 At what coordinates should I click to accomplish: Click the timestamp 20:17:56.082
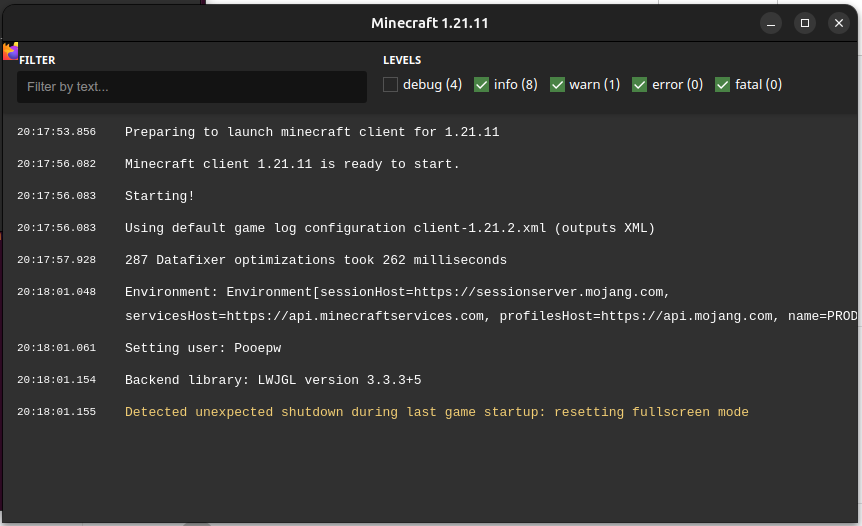(x=56, y=164)
